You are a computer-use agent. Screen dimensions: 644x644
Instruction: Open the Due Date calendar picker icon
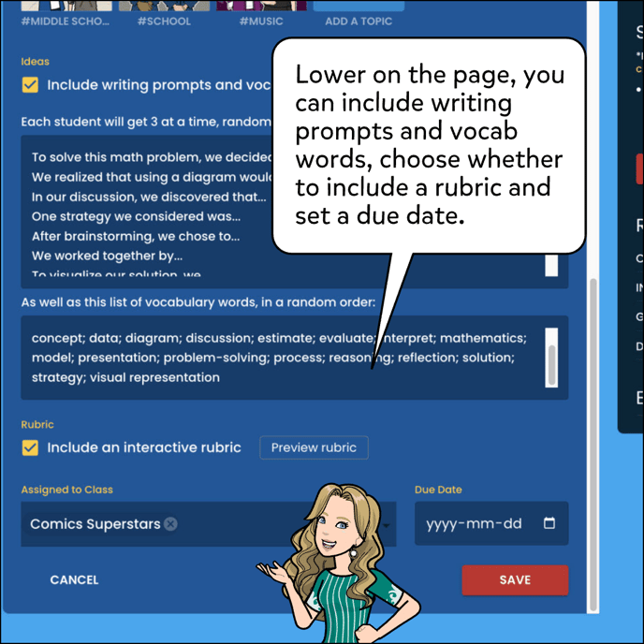549,523
